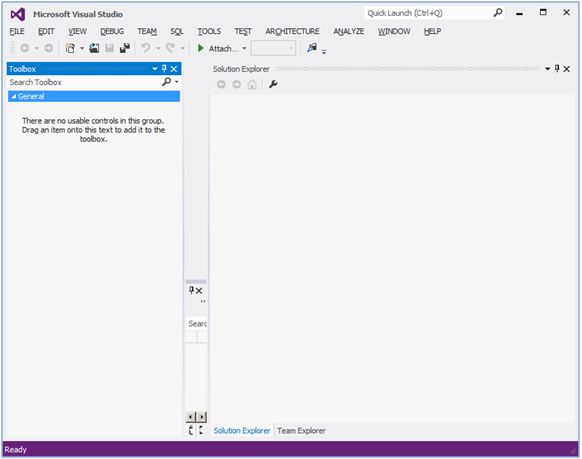Toggle pin on the collapsed middle panel

point(191,290)
